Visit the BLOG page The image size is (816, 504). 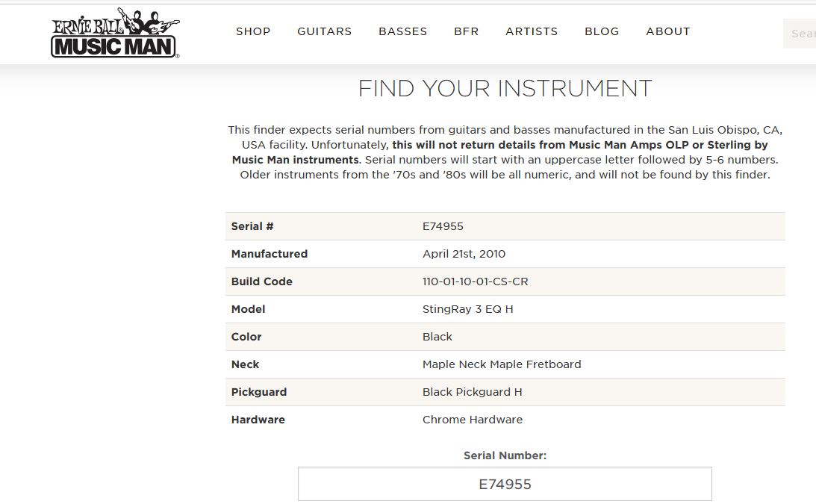[602, 31]
